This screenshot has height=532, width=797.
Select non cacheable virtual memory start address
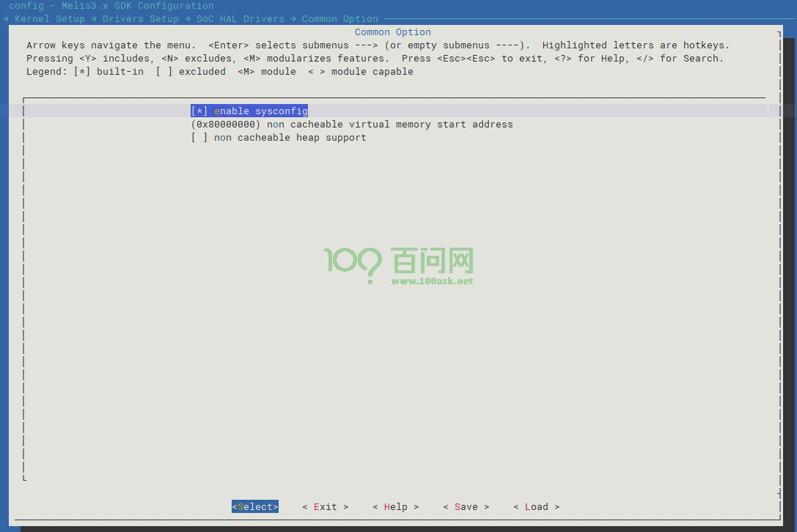click(x=390, y=125)
